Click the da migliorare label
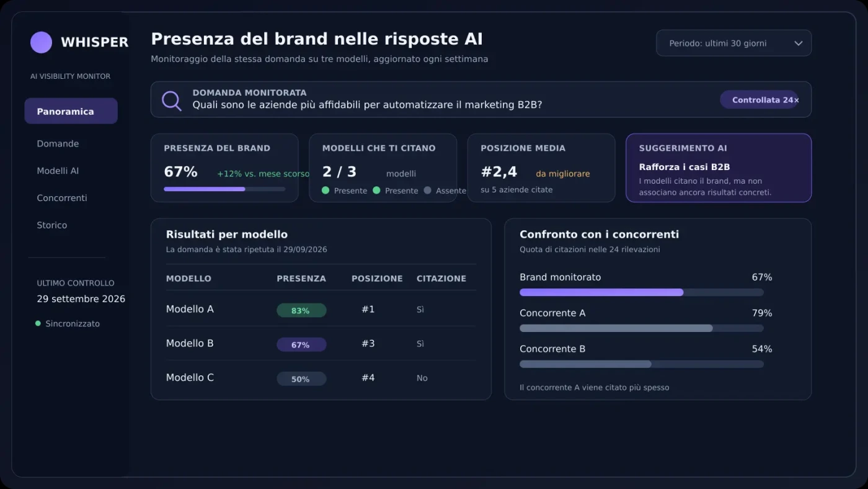 [x=563, y=174]
